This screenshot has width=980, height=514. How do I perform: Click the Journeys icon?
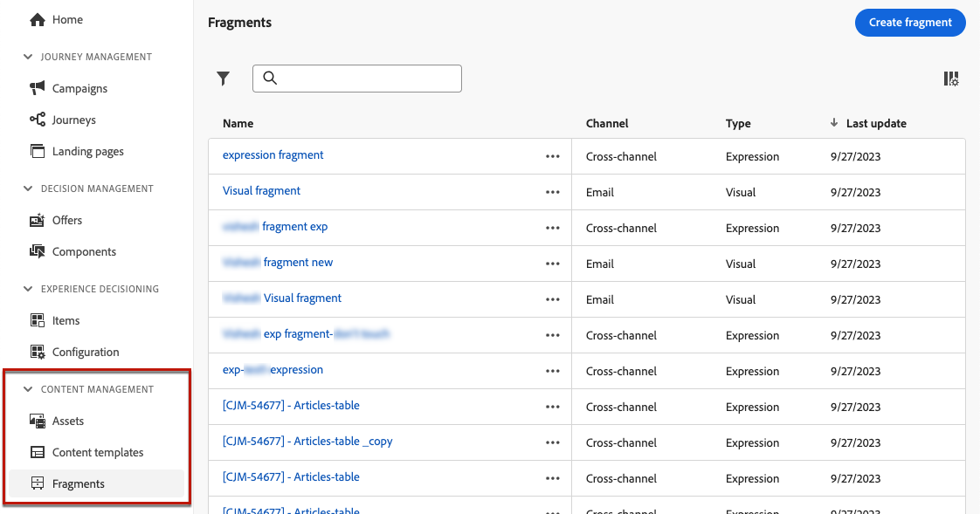tap(38, 120)
